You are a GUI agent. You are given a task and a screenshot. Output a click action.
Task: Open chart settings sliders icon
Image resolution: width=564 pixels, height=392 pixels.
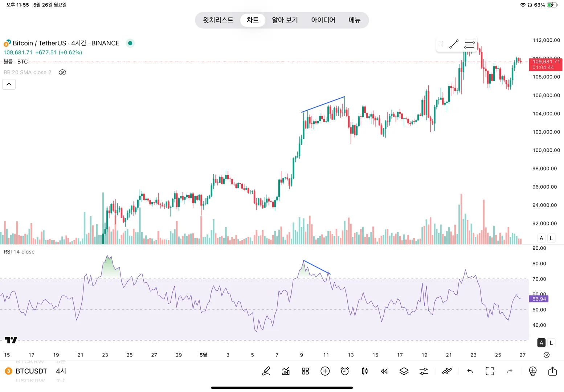click(x=424, y=371)
